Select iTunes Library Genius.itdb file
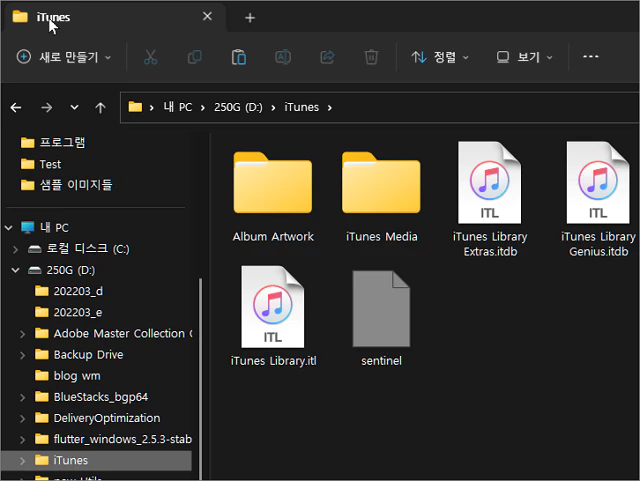640x481 pixels. tap(598, 199)
